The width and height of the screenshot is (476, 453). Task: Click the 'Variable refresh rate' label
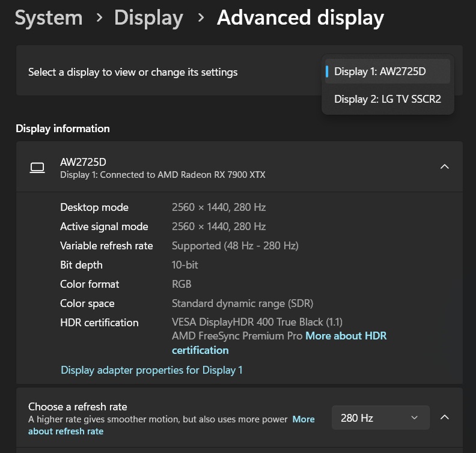106,246
